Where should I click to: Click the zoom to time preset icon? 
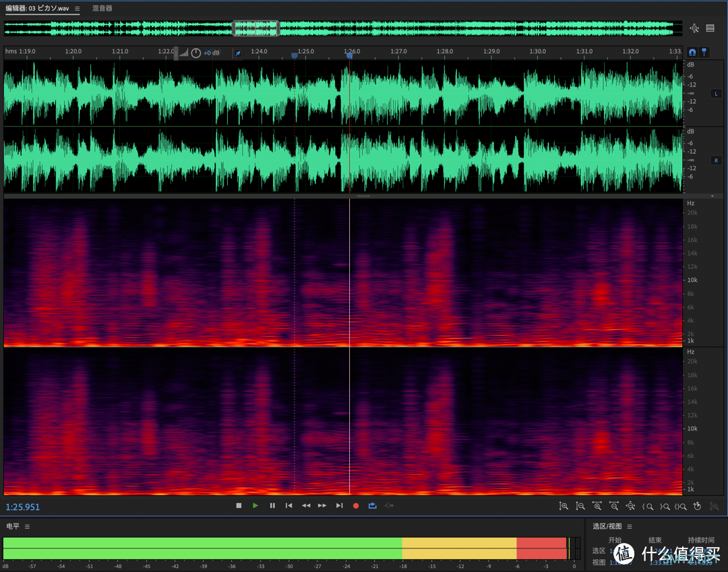tap(698, 506)
